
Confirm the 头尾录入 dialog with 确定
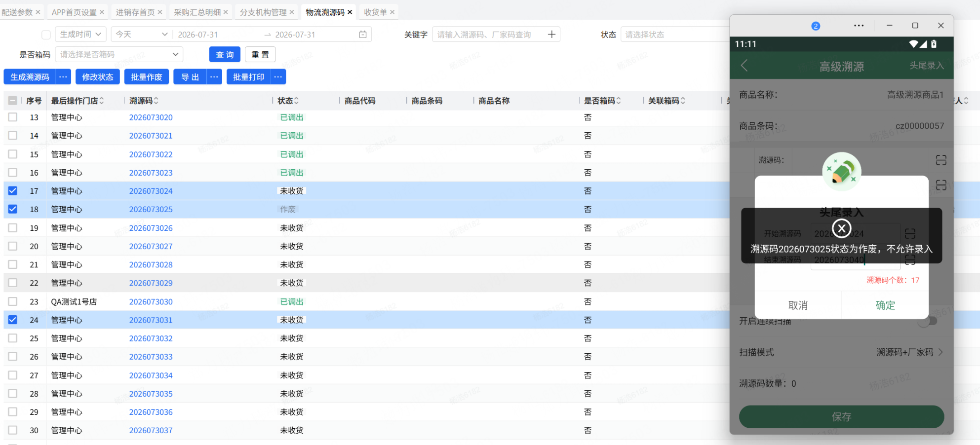pyautogui.click(x=885, y=305)
